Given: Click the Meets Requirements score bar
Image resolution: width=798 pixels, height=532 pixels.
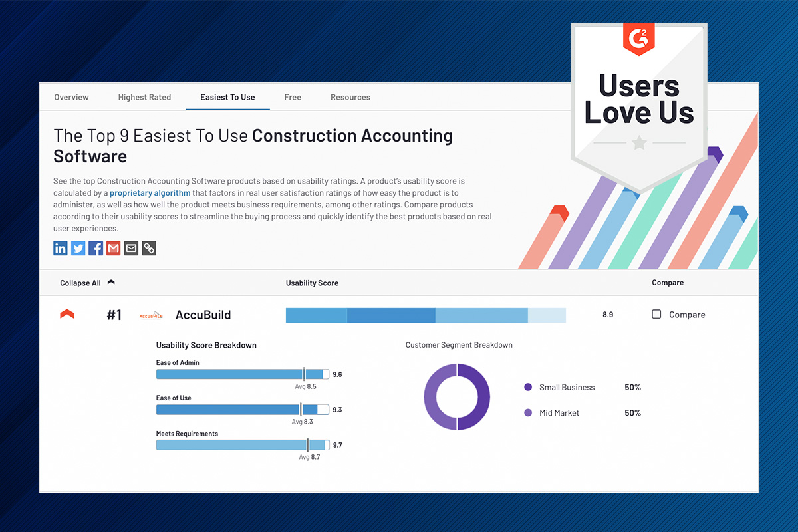Looking at the screenshot, I should 243,445.
